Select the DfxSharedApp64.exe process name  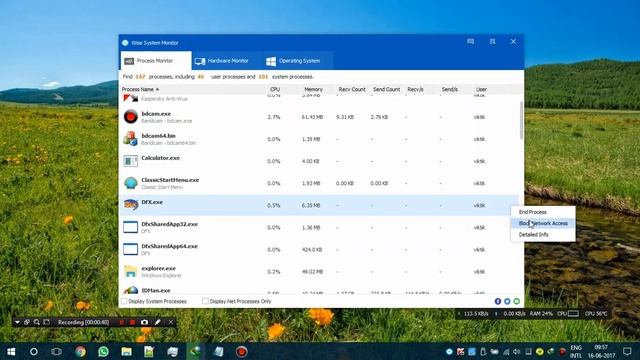point(169,247)
